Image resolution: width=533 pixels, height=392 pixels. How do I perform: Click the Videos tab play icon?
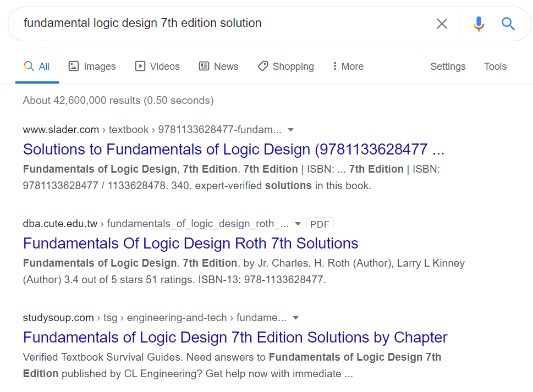pyautogui.click(x=140, y=66)
